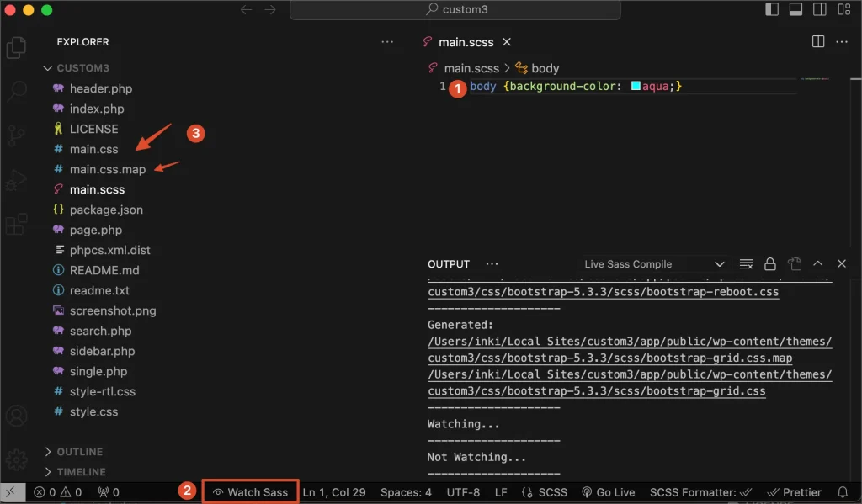Click the Split Editor Right icon
862x504 pixels.
point(817,41)
